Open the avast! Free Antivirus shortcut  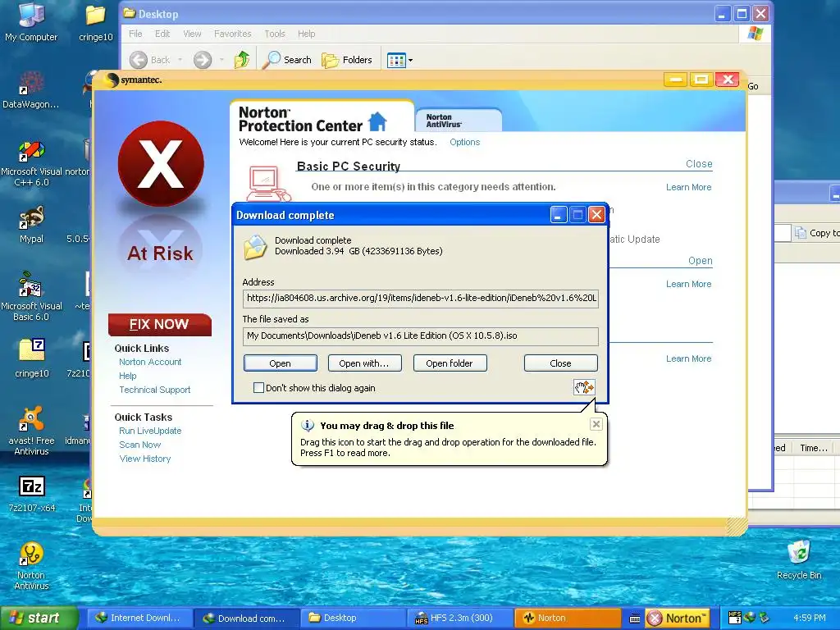(31, 431)
